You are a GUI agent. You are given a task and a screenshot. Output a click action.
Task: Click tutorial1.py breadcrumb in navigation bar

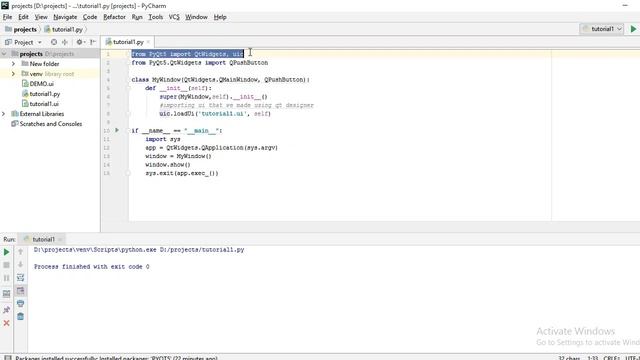63,29
